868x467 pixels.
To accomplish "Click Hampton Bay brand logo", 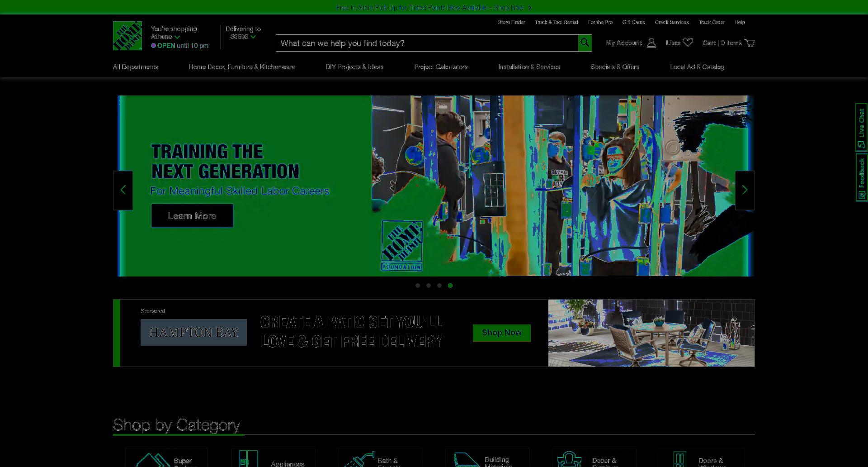I will pyautogui.click(x=193, y=333).
